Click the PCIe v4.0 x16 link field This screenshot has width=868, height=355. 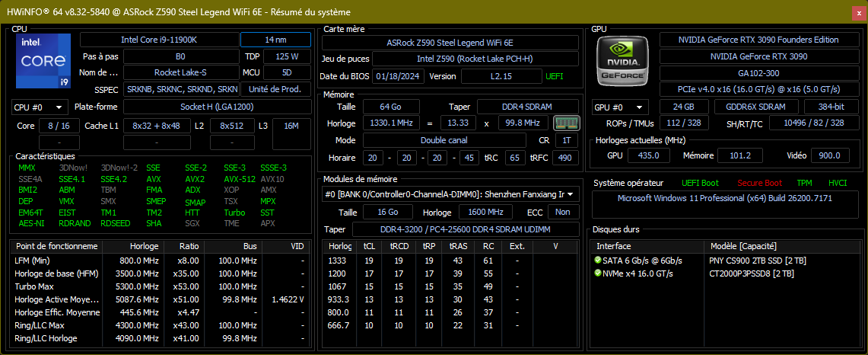click(758, 89)
